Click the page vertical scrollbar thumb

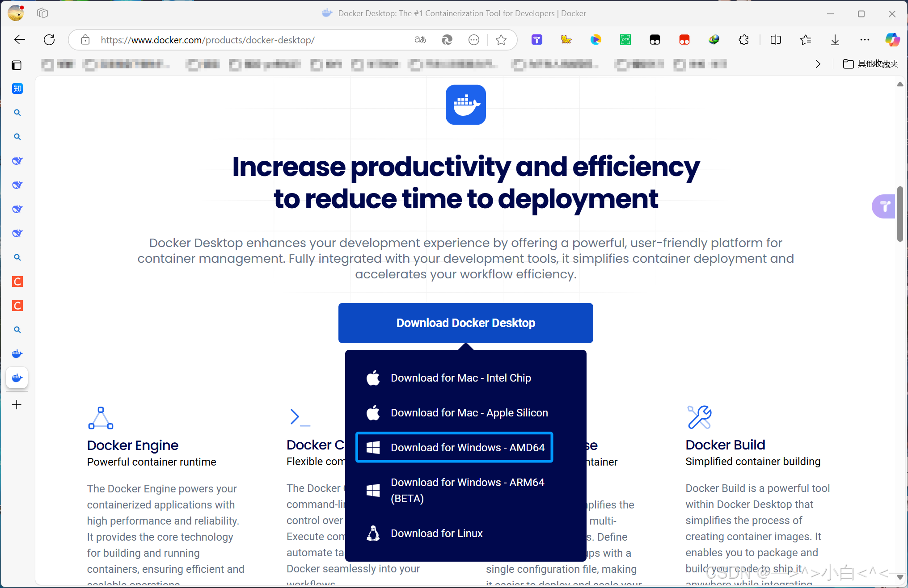click(900, 214)
